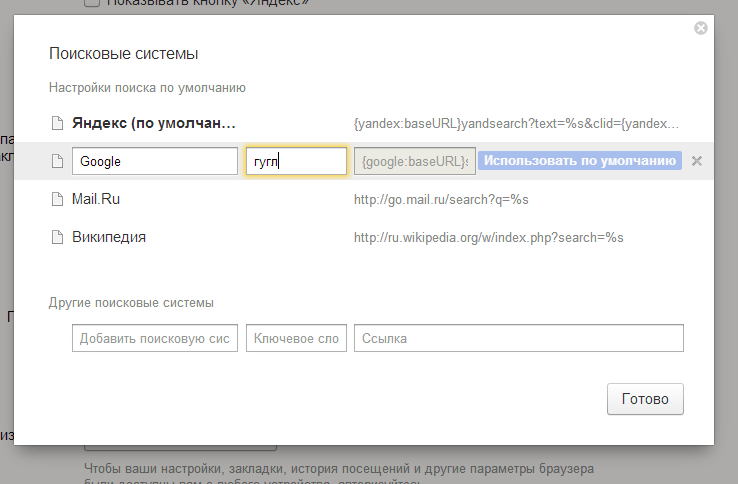Click the yandsearch URL text
Screen dimensions: 738x484
coord(516,123)
